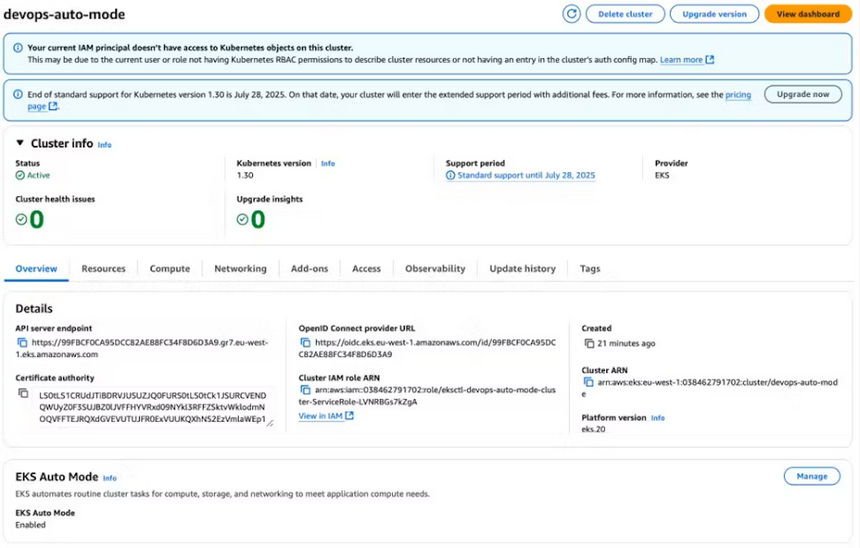Click the '21 minutes ago' created text
The image size is (860, 548).
[626, 343]
